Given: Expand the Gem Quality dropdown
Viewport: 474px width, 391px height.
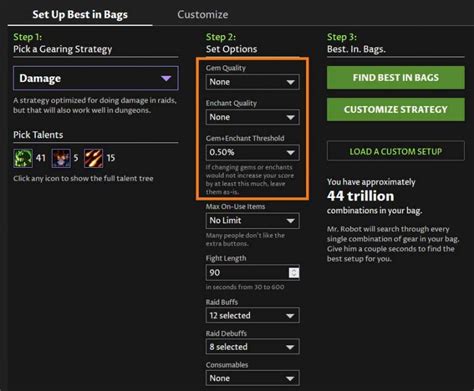Looking at the screenshot, I should [x=252, y=82].
